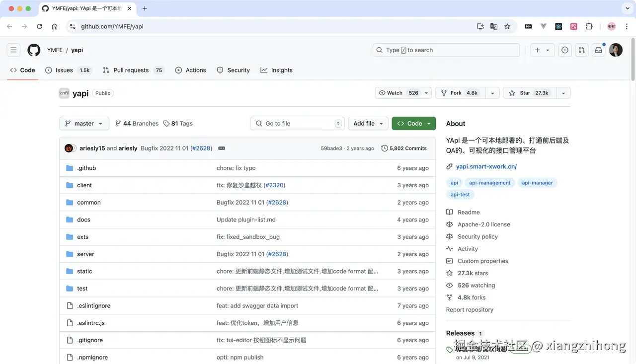Viewport: 636px width, 364px height.
Task: Open the user profile avatar menu
Action: click(x=616, y=50)
